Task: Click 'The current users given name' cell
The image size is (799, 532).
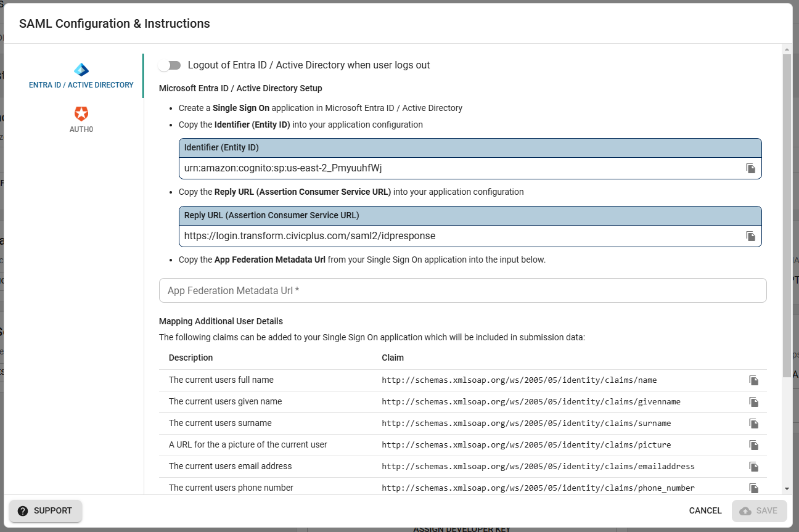Action: pos(226,402)
